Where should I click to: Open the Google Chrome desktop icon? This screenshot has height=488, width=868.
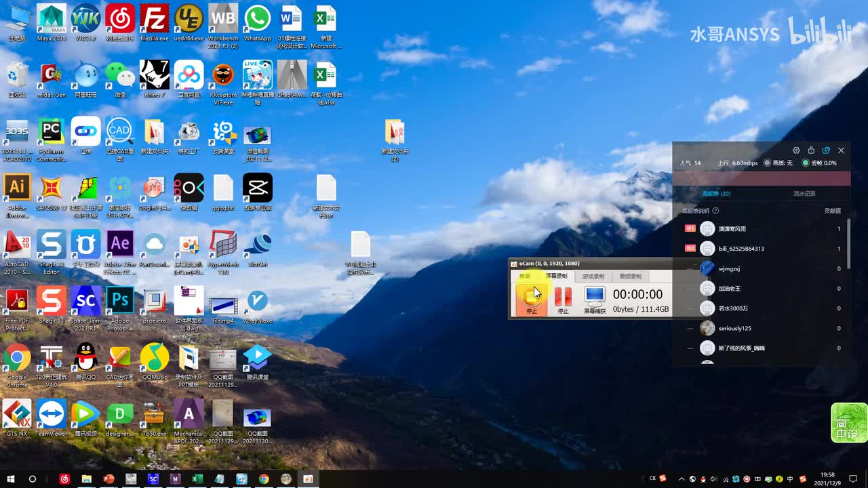[17, 365]
